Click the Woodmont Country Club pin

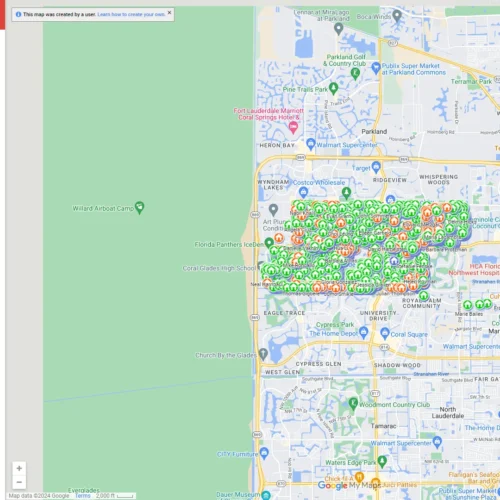click(353, 403)
